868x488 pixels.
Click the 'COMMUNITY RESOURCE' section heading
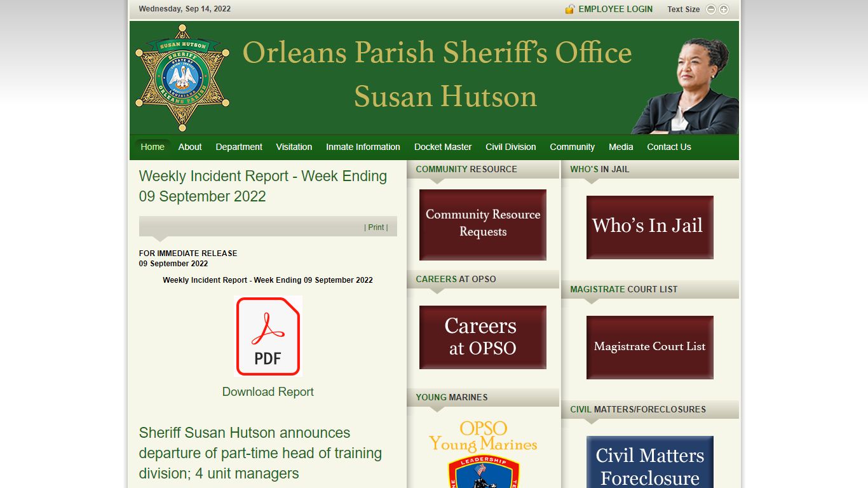tap(466, 169)
